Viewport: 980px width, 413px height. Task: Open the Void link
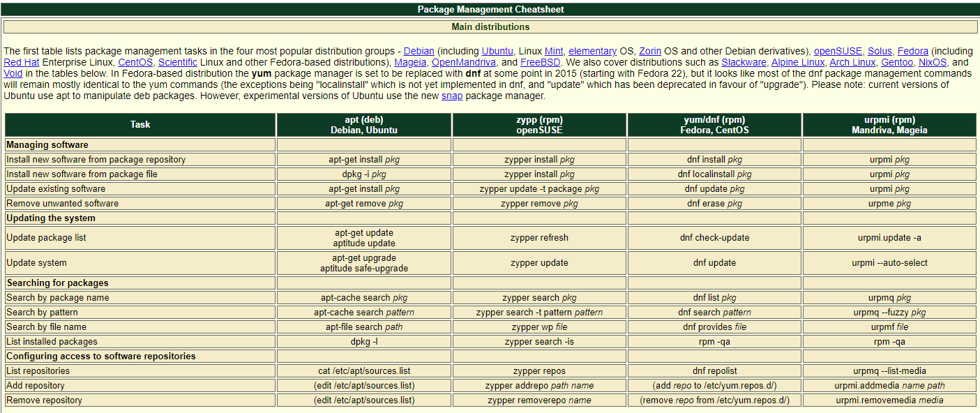pyautogui.click(x=13, y=73)
